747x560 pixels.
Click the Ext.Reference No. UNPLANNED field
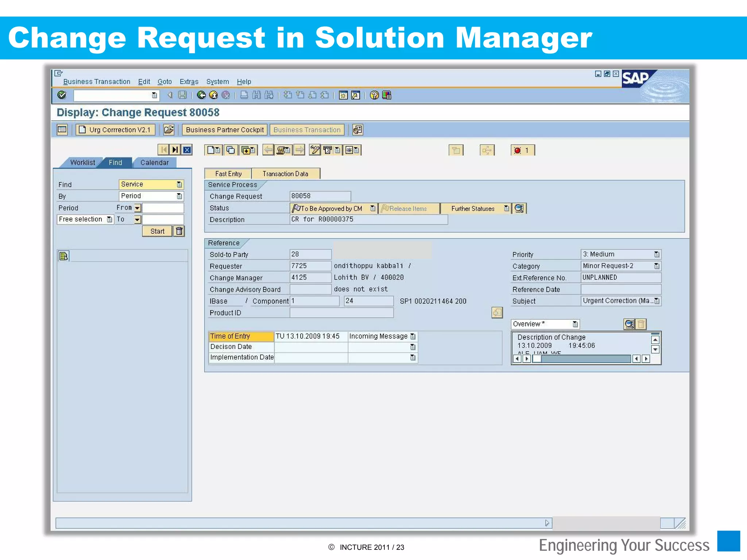[621, 277]
